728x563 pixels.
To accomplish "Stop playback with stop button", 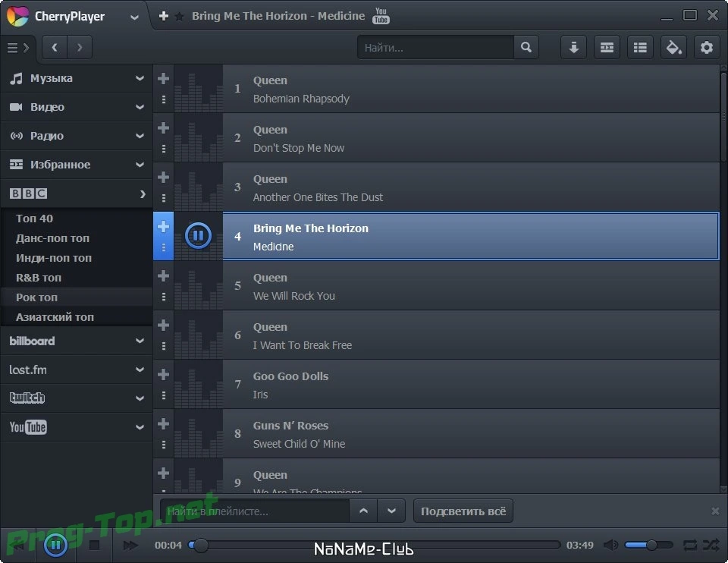I will tap(94, 546).
